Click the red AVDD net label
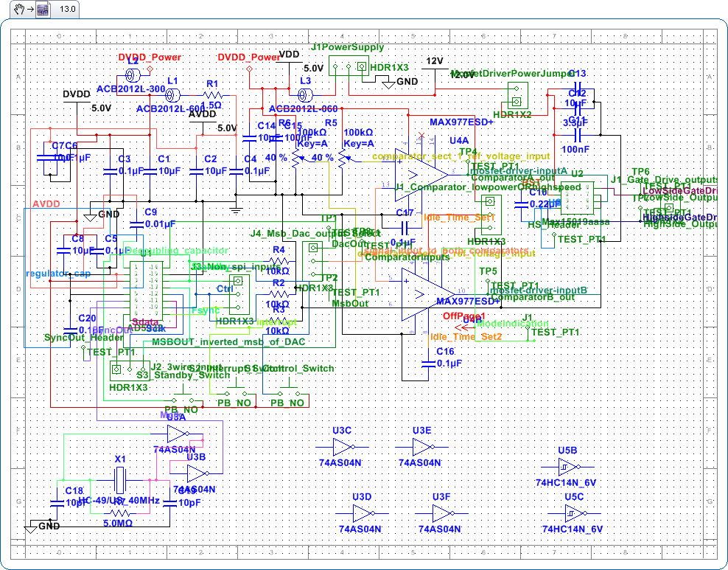728x570 pixels. click(x=46, y=204)
